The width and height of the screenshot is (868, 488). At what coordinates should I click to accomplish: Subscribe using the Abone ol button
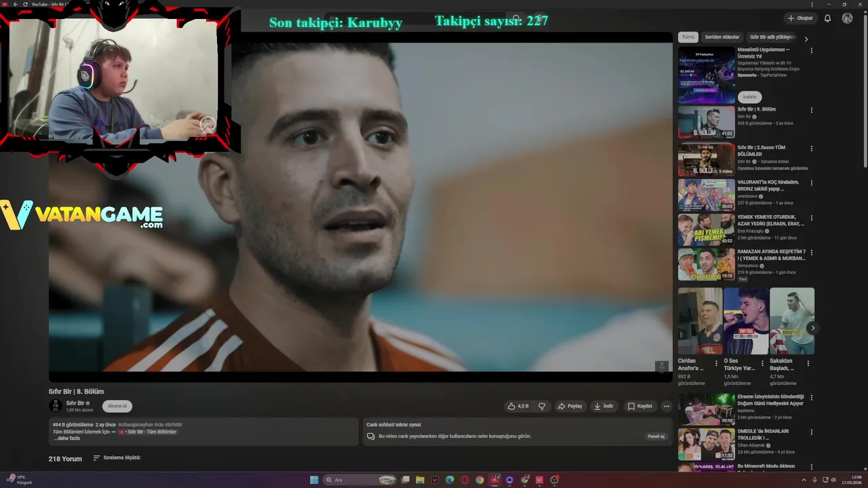(117, 406)
